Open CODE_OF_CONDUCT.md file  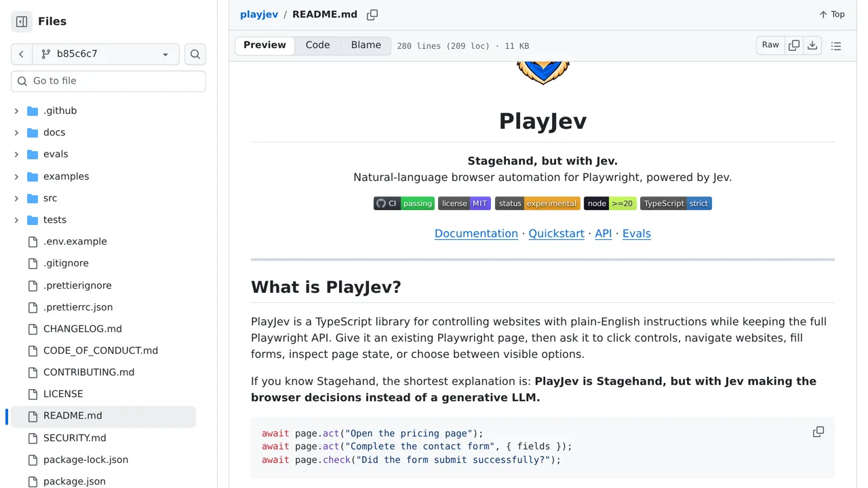100,350
